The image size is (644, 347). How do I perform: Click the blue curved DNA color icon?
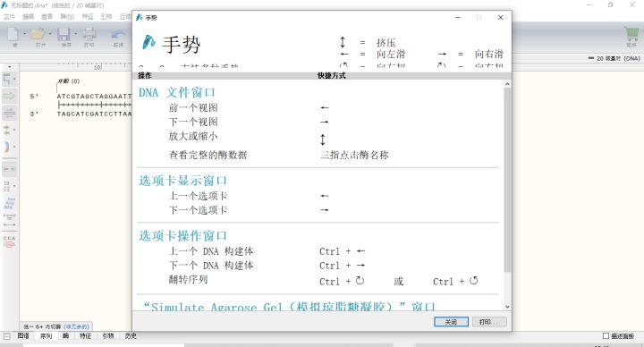tap(6, 147)
